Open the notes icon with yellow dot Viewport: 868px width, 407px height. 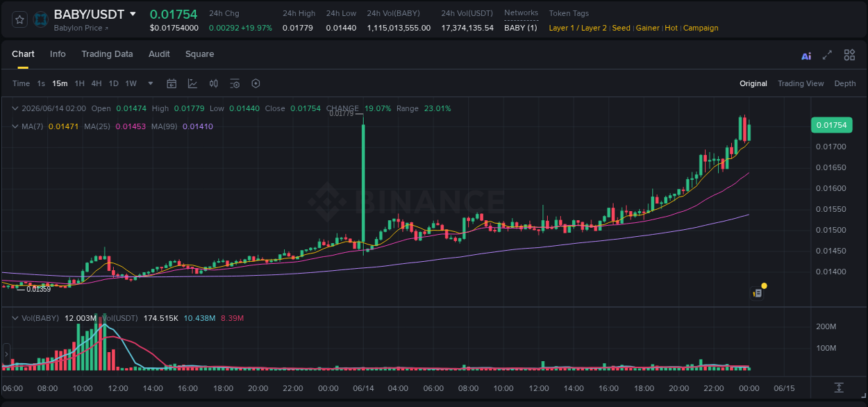(x=758, y=293)
